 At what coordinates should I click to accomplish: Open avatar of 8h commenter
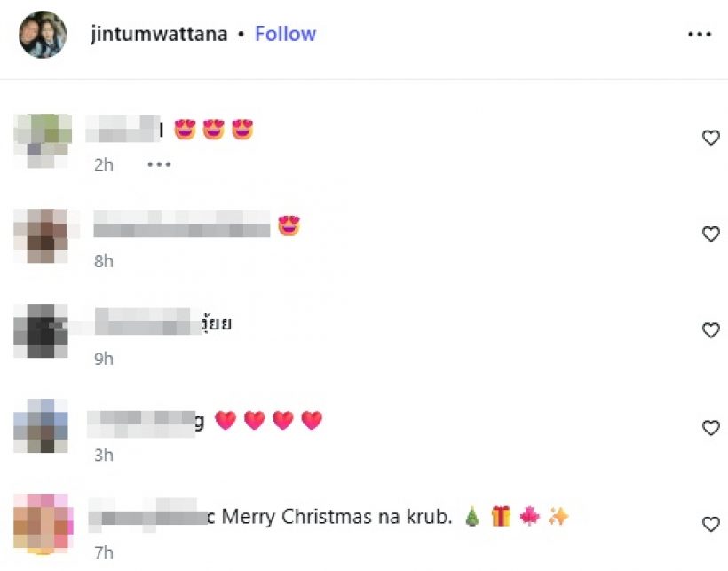pyautogui.click(x=43, y=236)
